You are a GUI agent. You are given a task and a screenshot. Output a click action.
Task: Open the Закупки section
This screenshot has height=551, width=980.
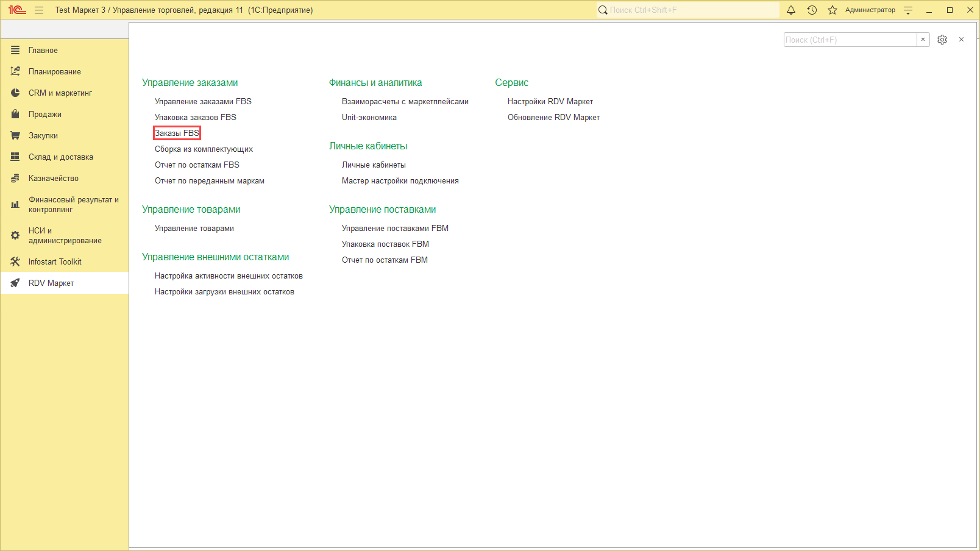(65, 135)
